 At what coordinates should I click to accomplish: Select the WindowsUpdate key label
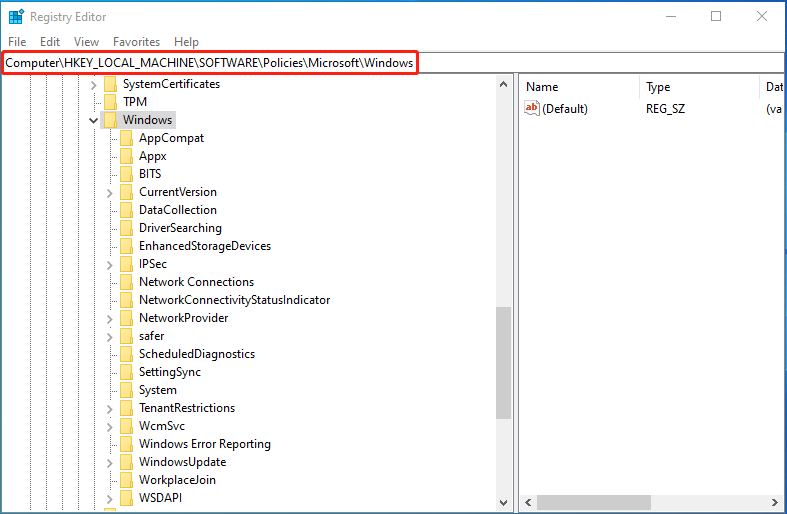tap(182, 462)
